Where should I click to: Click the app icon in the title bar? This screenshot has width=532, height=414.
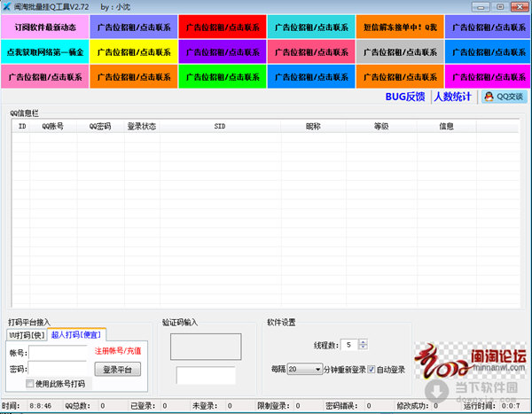[7, 6]
